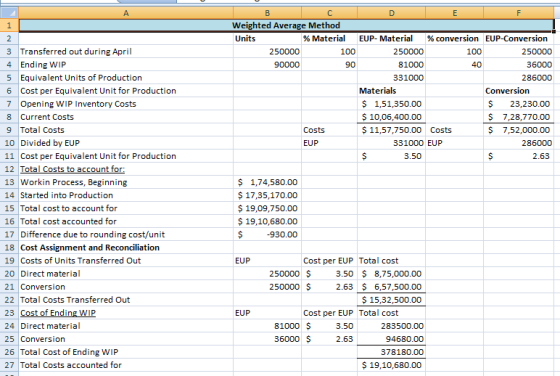Screen dimensions: 560x376
Task: Select row 1 header
Action: [9, 25]
